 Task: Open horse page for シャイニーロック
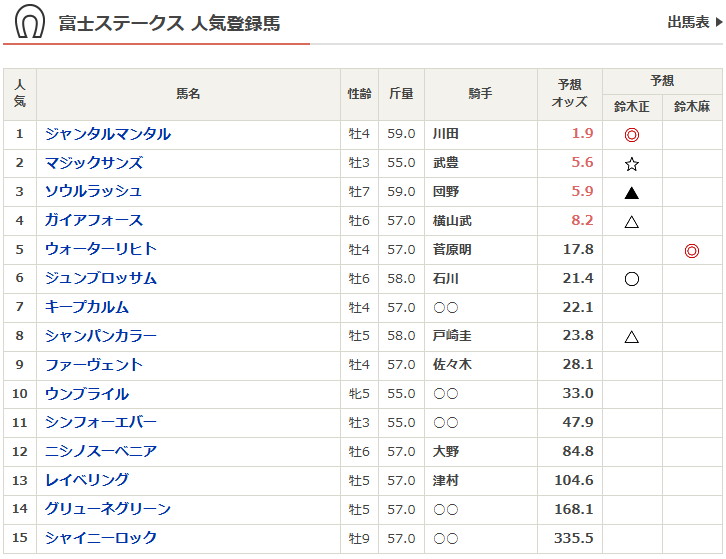click(101, 538)
